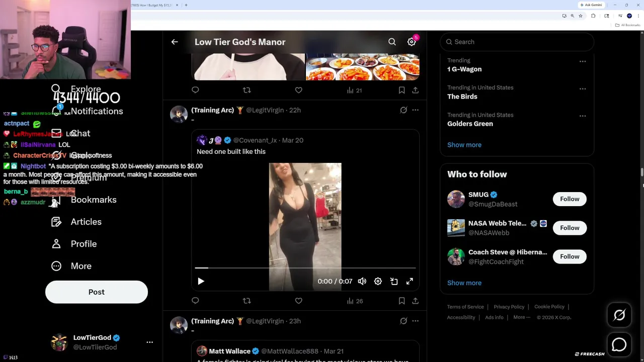Open more options for The Birds trend
Viewport: 644px width, 362px height.
pos(583,88)
